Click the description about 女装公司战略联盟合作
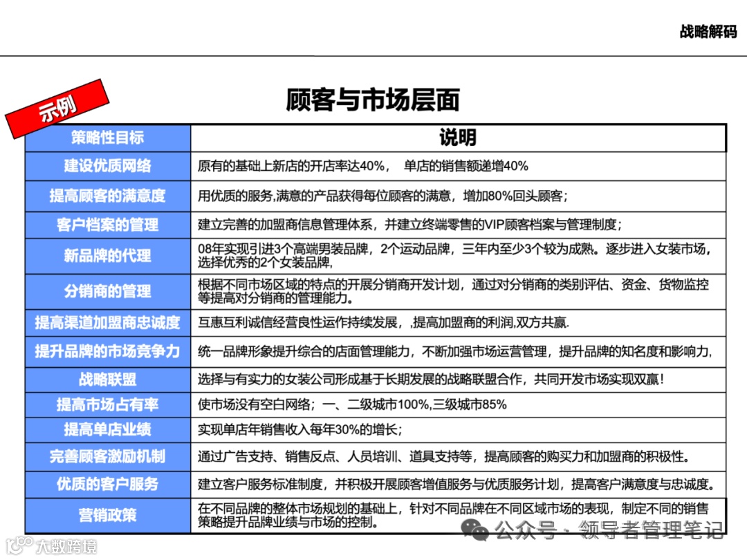This screenshot has width=747, height=560. click(431, 380)
